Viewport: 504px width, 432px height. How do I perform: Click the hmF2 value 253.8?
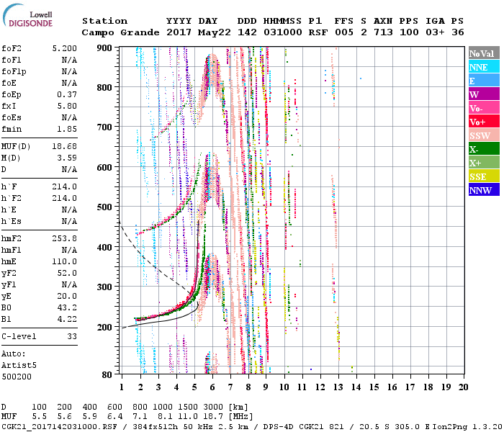[66, 238]
